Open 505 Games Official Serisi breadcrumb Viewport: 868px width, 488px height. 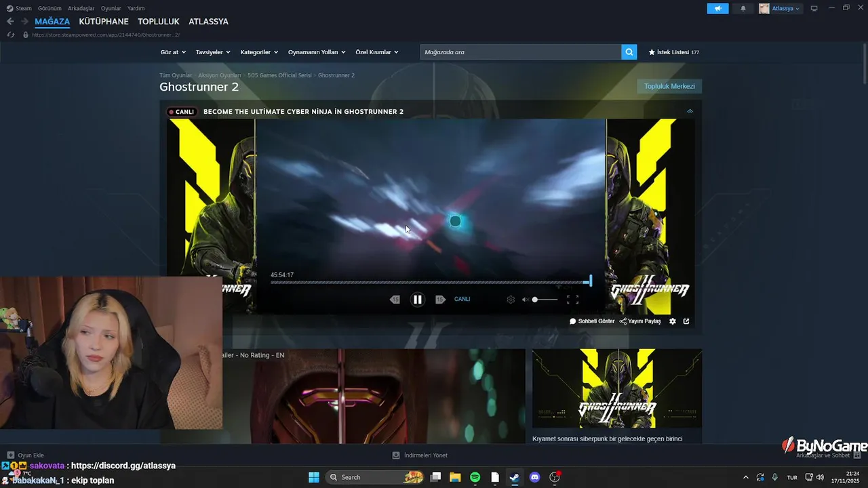(279, 75)
